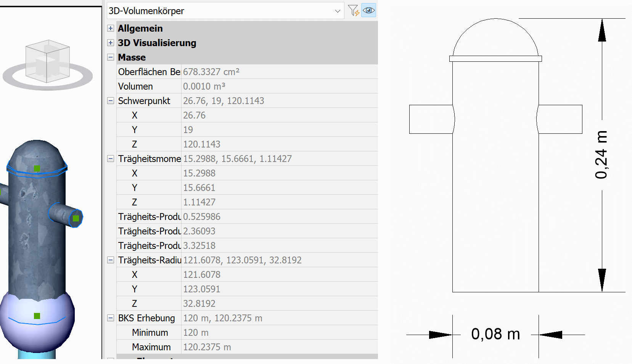Click the quick select filter icon
This screenshot has width=632, height=364.
pos(353,11)
